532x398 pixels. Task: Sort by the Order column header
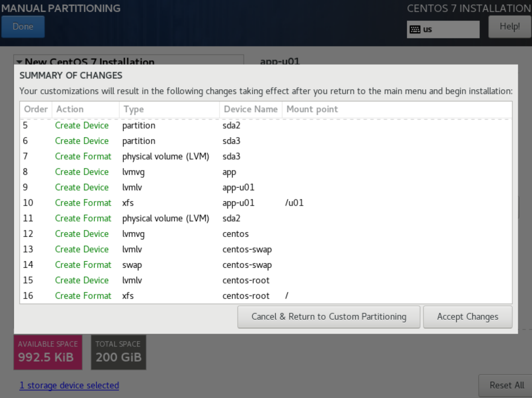(x=36, y=109)
